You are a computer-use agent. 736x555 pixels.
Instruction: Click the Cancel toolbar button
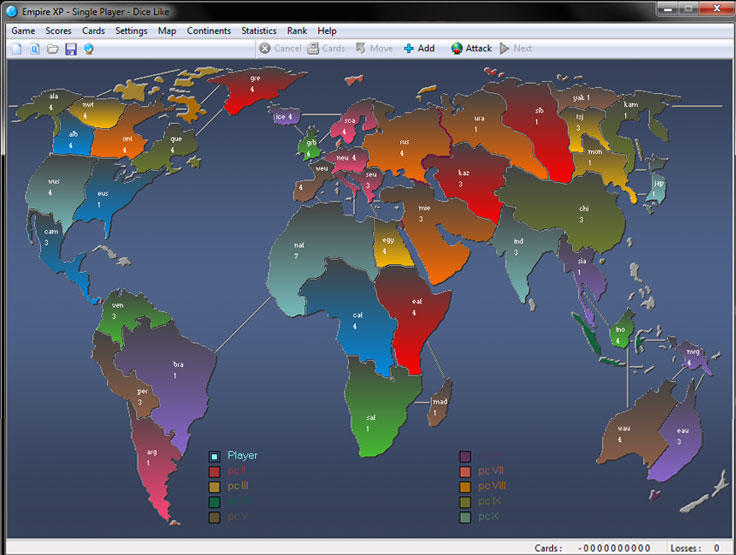(280, 48)
